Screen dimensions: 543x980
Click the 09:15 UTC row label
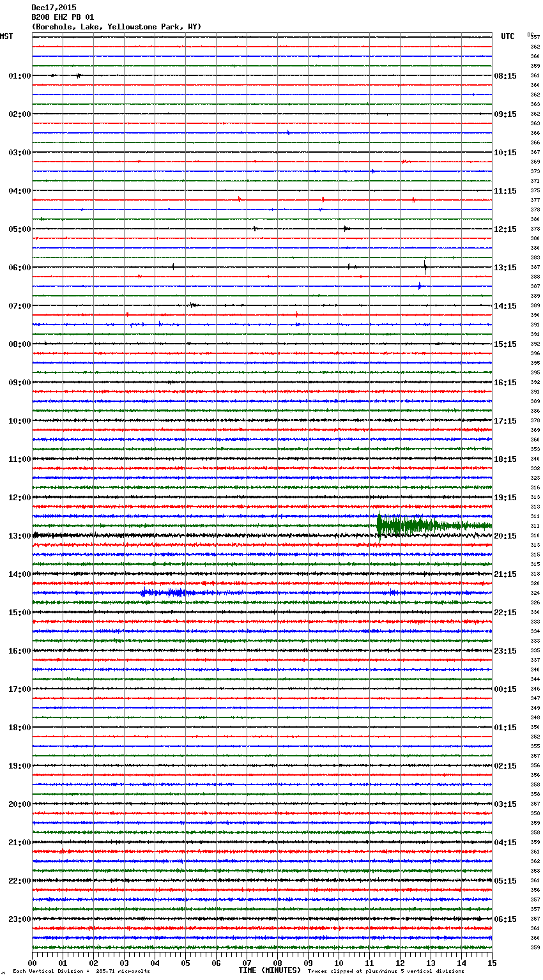[505, 114]
